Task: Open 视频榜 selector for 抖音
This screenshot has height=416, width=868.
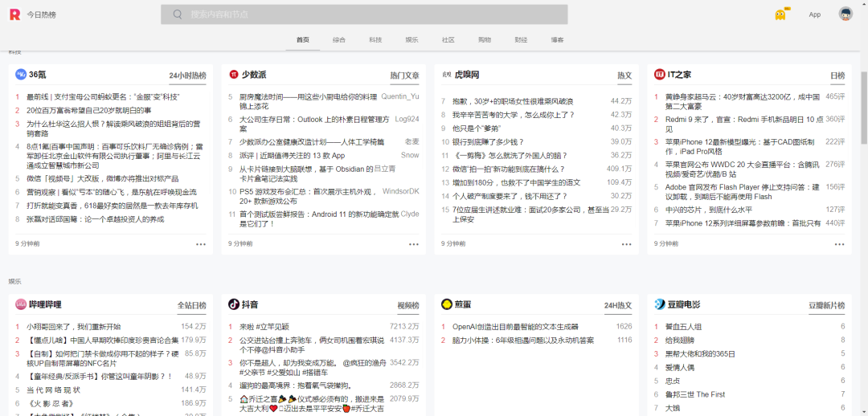Action: (408, 305)
